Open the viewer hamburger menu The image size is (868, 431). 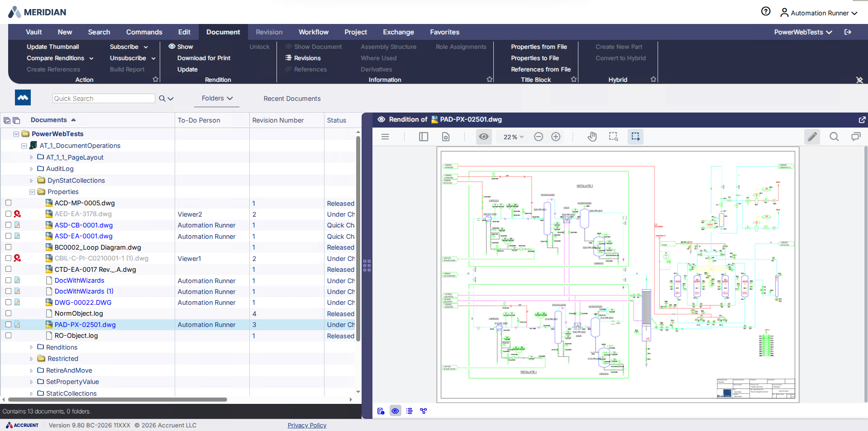[385, 137]
